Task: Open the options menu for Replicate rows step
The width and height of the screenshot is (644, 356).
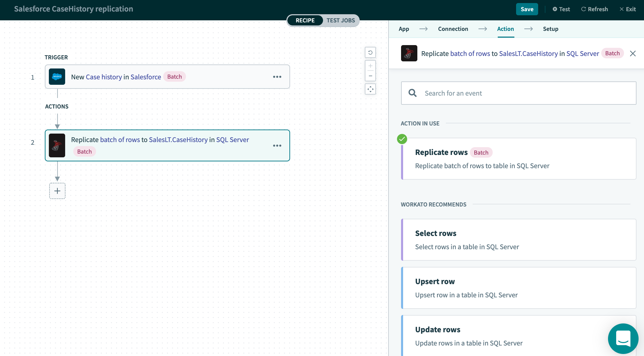Action: (277, 146)
